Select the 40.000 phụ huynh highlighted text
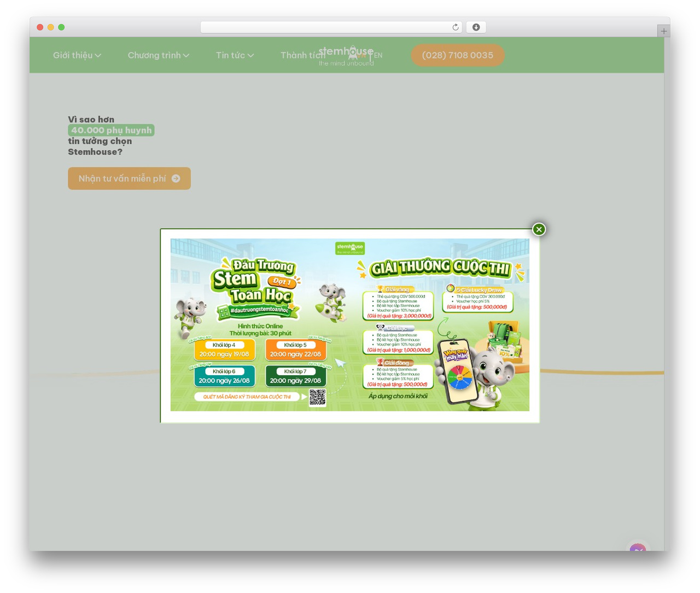Screen dimensions: 700x593 click(x=111, y=130)
